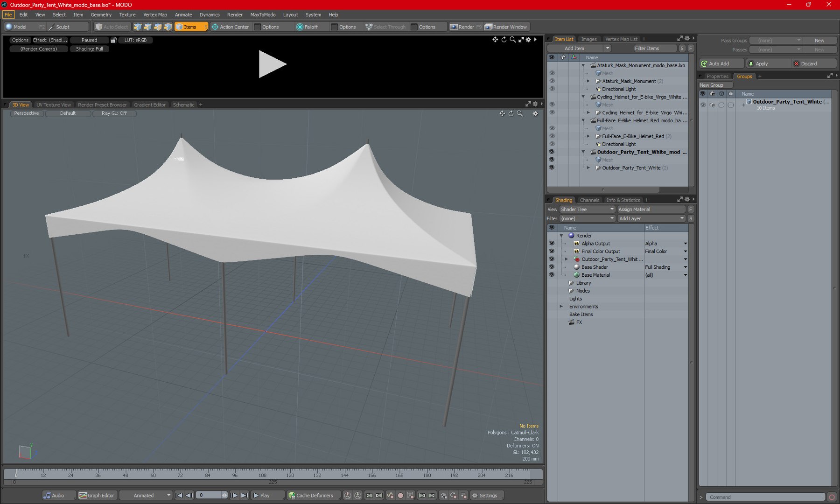This screenshot has width=840, height=504.
Task: Click the Perspective view button
Action: tap(27, 113)
